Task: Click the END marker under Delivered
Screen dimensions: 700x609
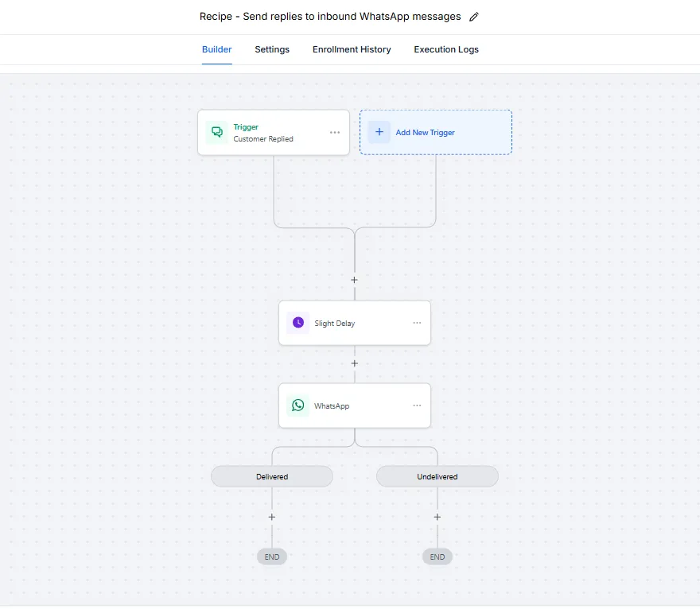Action: click(272, 557)
